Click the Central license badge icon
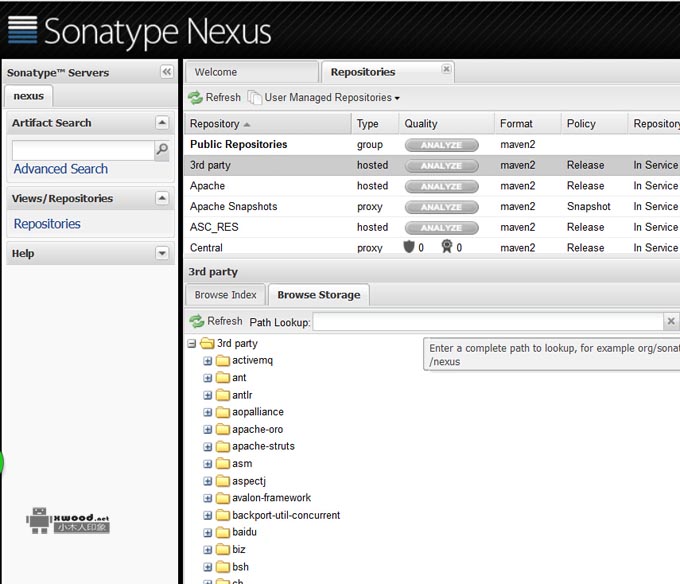The width and height of the screenshot is (680, 584). (447, 247)
